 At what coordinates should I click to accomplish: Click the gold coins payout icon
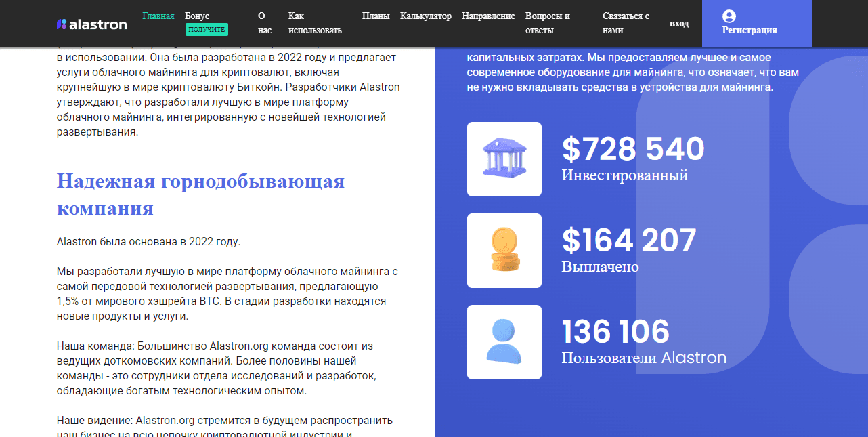point(504,250)
